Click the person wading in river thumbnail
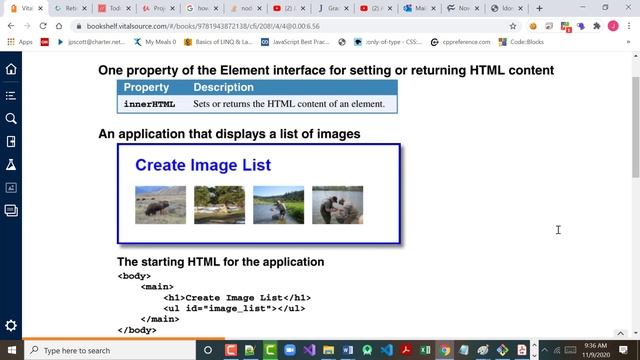This screenshot has height=360, width=640. pos(278,205)
